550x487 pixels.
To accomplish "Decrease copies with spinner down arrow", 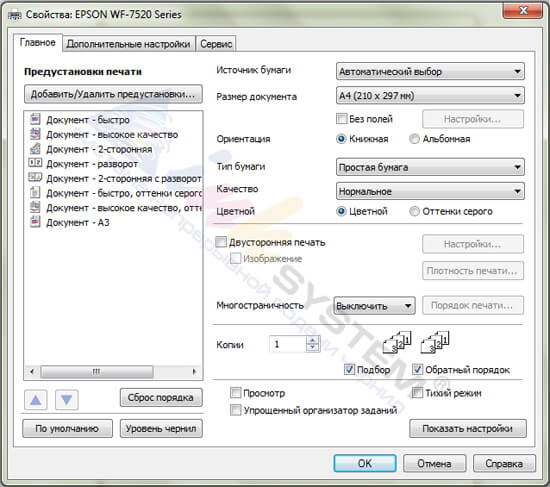I will pyautogui.click(x=313, y=347).
